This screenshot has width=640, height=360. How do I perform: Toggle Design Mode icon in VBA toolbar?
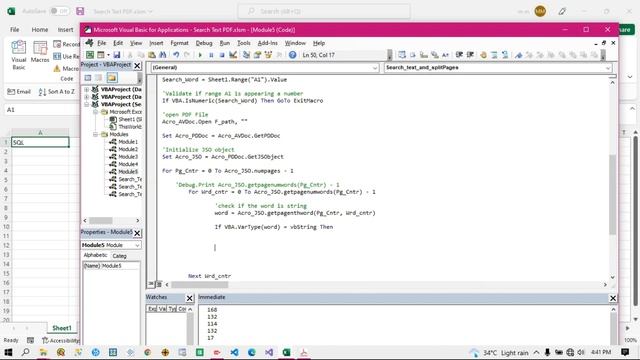coord(233,55)
